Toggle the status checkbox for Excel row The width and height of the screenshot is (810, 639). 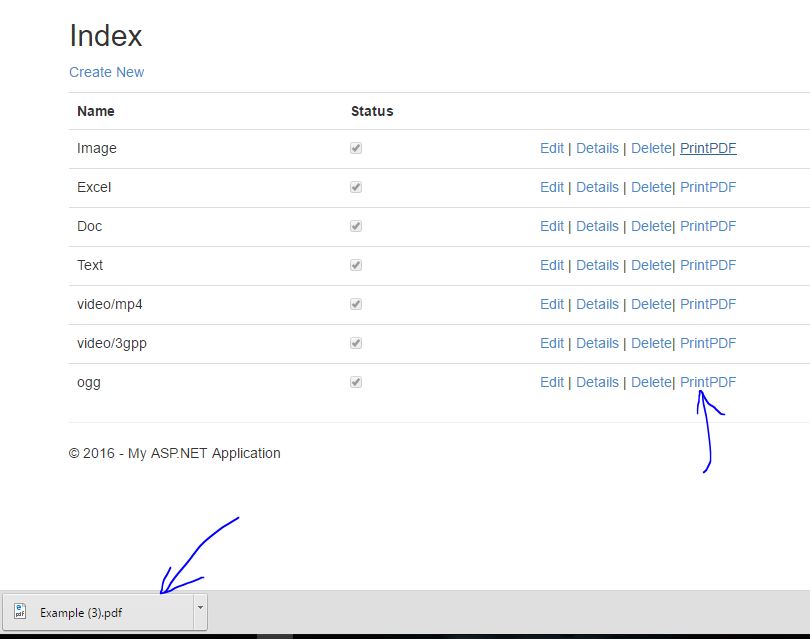[x=355, y=186]
